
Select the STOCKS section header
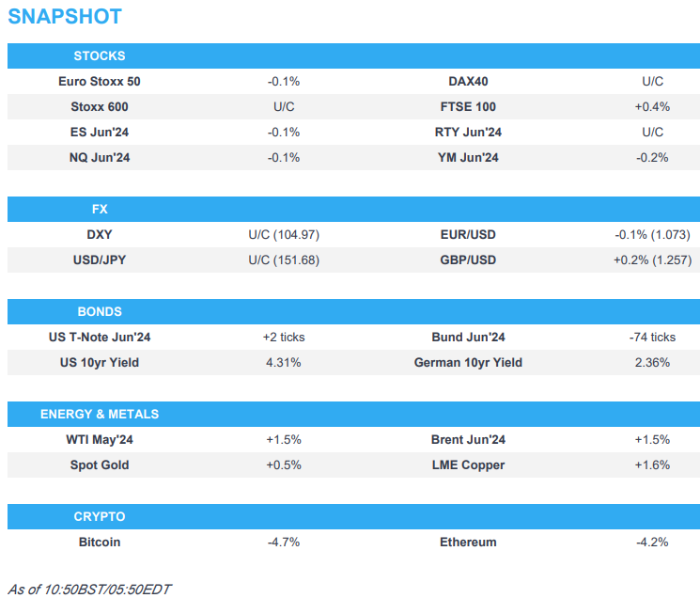pos(100,56)
